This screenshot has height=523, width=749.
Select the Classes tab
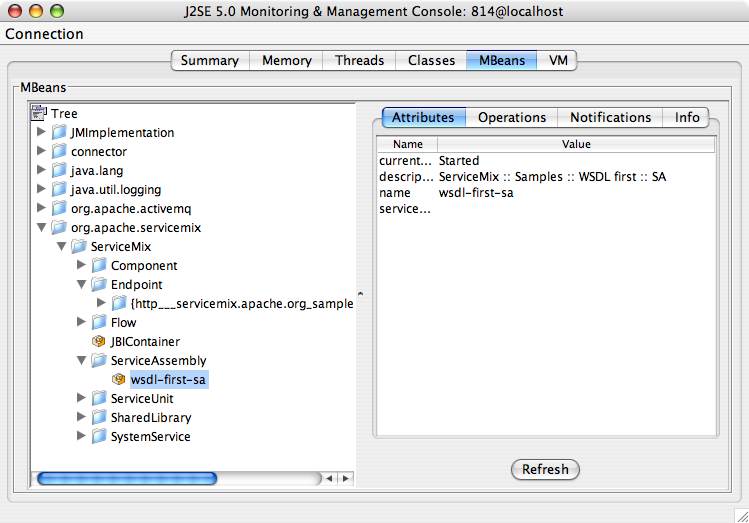coord(431,61)
